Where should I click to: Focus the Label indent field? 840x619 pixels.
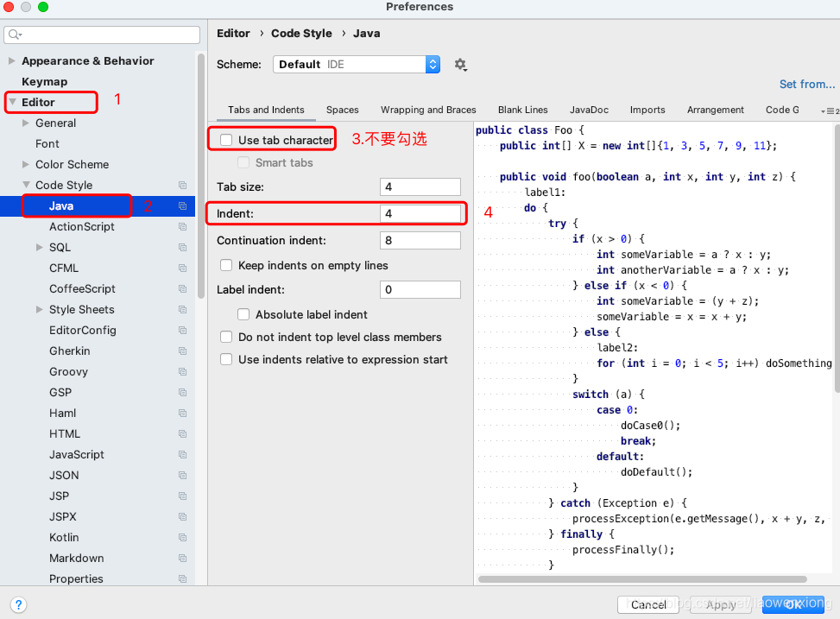click(x=420, y=289)
